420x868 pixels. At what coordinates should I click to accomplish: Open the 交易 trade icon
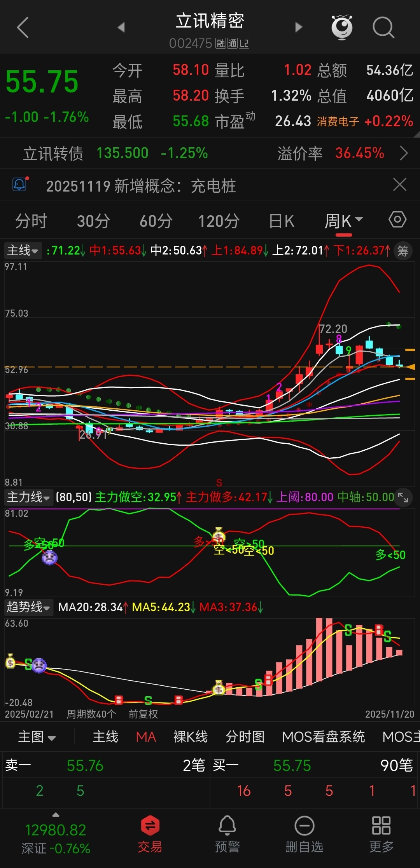(x=150, y=834)
